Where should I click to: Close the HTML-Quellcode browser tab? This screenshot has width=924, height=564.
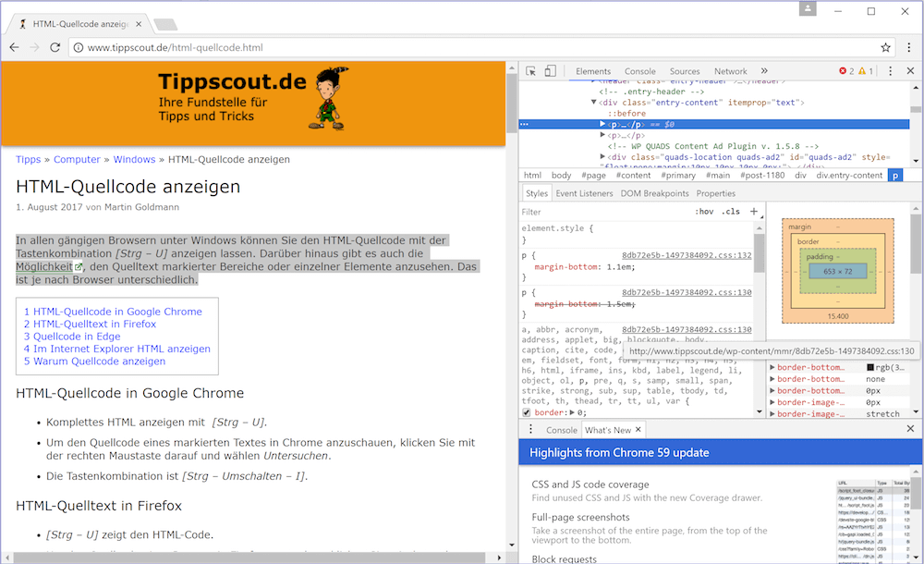coord(139,24)
